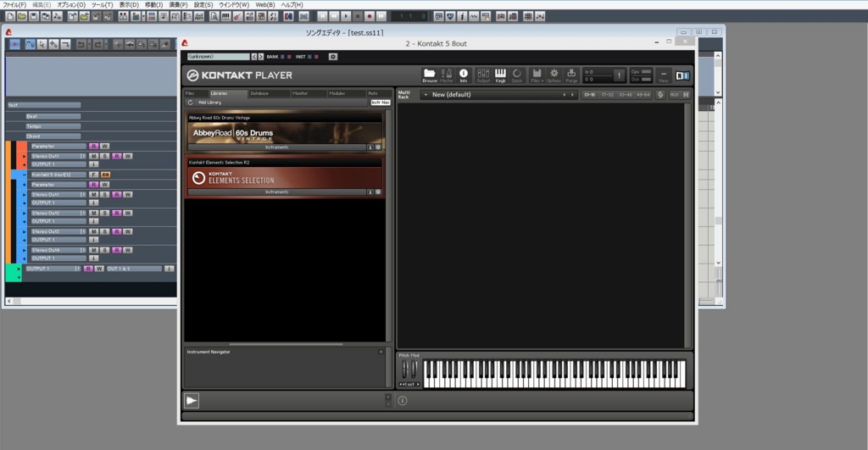Click the Play button in main transport

click(346, 16)
